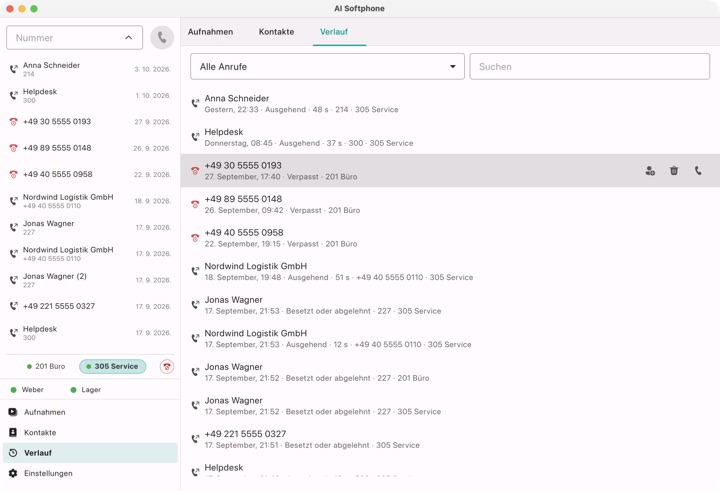Open Nordwind Logistik 17. September 21:53 entry

(x=450, y=338)
